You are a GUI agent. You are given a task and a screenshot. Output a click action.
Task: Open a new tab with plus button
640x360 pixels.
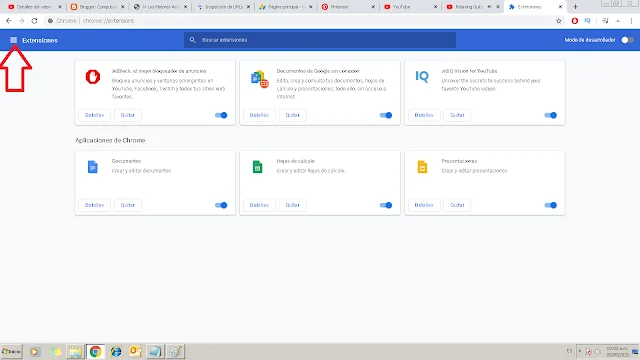[x=576, y=7]
